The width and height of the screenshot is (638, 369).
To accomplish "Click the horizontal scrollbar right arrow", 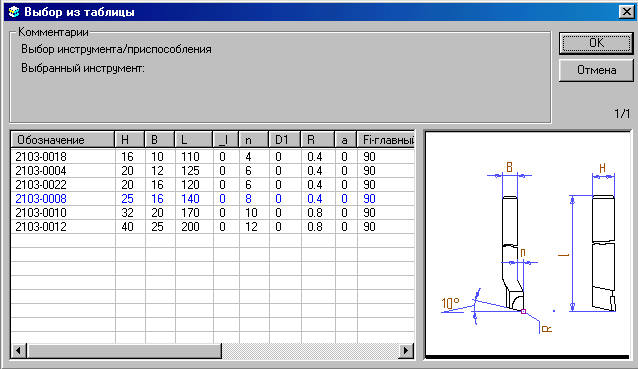I will coord(405,350).
